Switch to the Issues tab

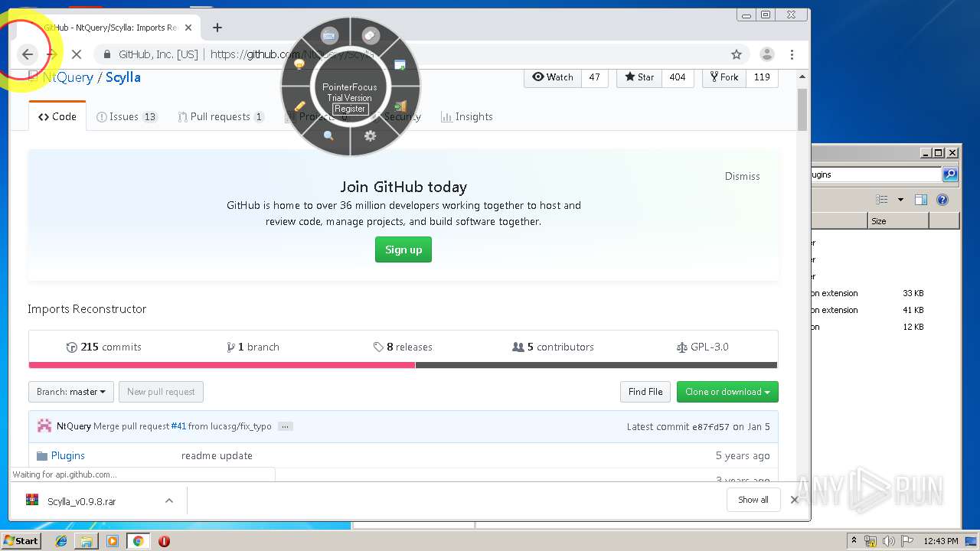(x=127, y=117)
